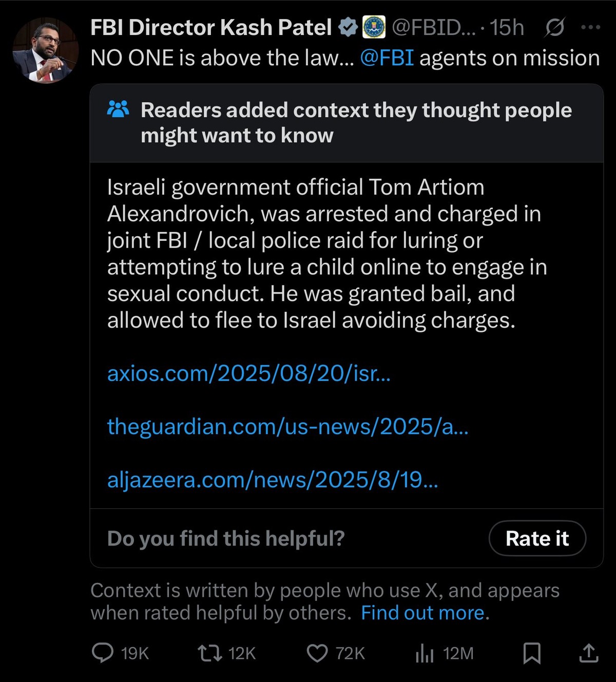Viewport: 616px width, 682px height.
Task: Share the post via upload arrow
Action: 589,653
